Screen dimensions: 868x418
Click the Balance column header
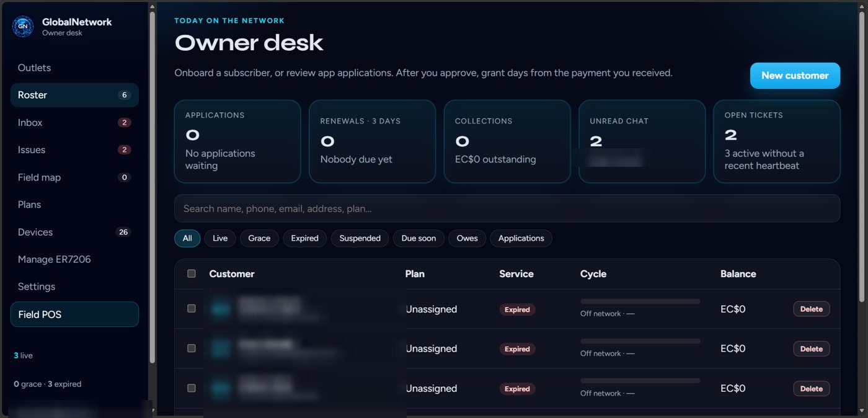pos(738,274)
